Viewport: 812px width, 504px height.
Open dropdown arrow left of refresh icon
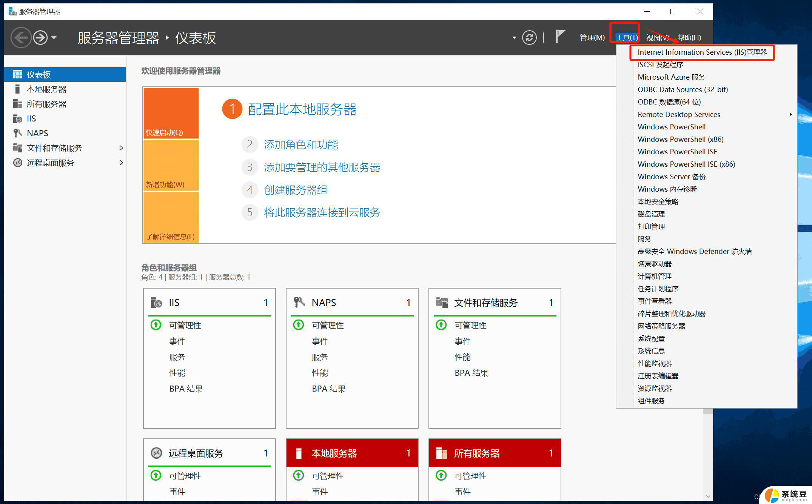pos(514,38)
